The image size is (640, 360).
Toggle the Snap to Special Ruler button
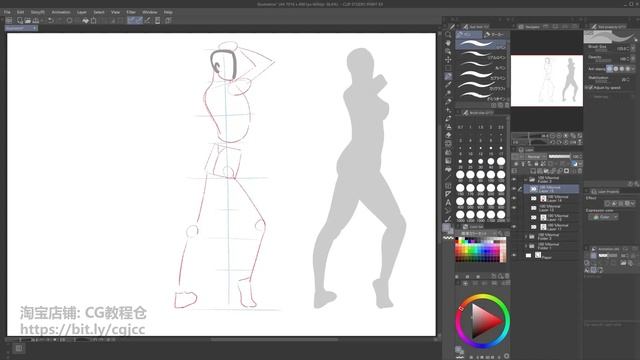pos(139,20)
